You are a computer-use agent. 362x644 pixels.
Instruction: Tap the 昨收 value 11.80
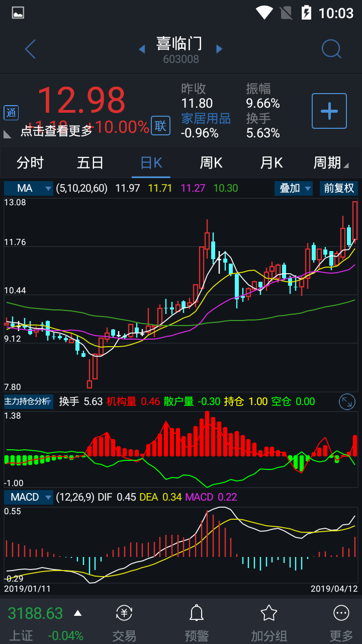click(197, 103)
